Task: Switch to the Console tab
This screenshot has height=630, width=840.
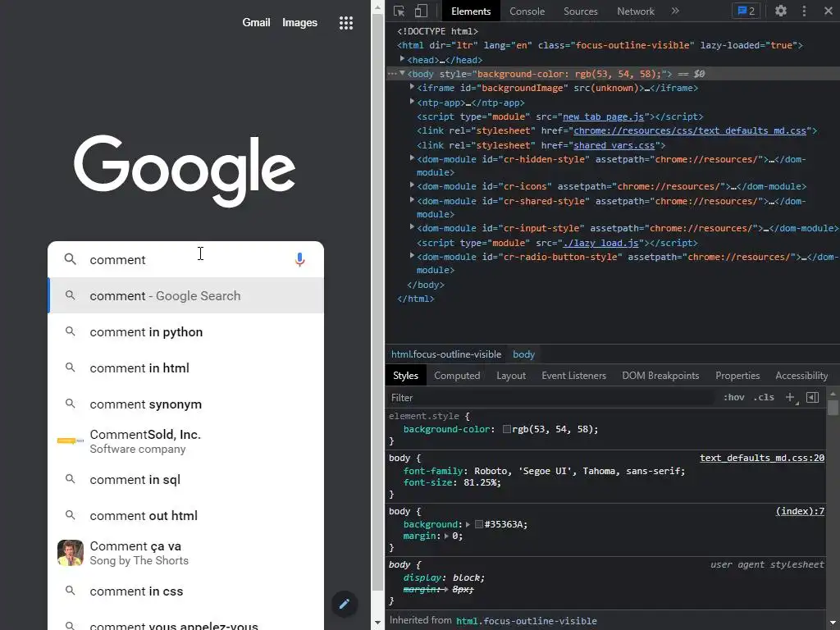Action: click(x=527, y=11)
